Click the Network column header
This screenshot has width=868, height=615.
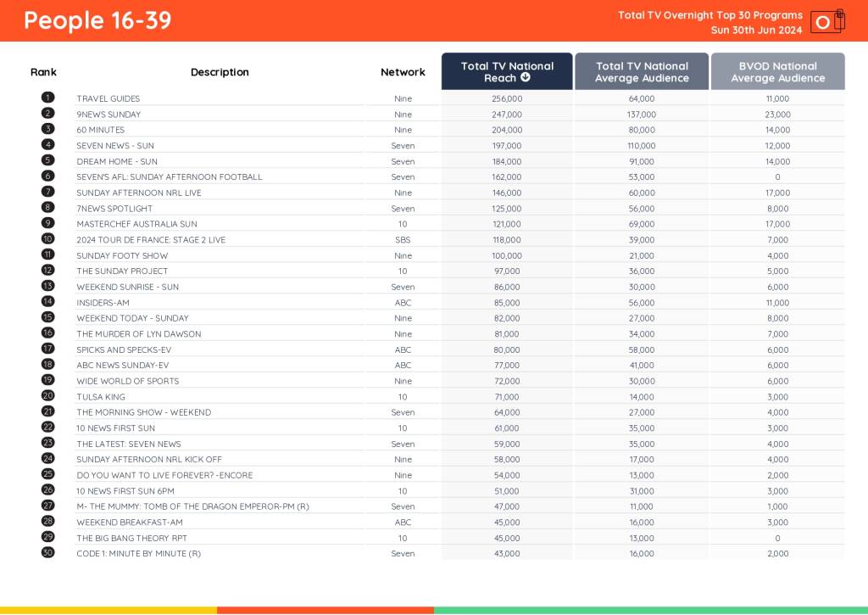coord(403,72)
